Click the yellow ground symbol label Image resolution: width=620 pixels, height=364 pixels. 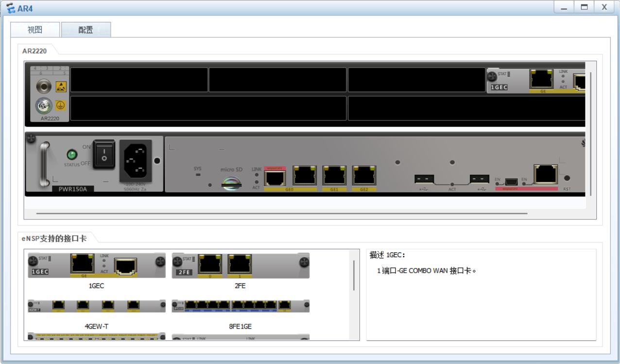(x=61, y=105)
